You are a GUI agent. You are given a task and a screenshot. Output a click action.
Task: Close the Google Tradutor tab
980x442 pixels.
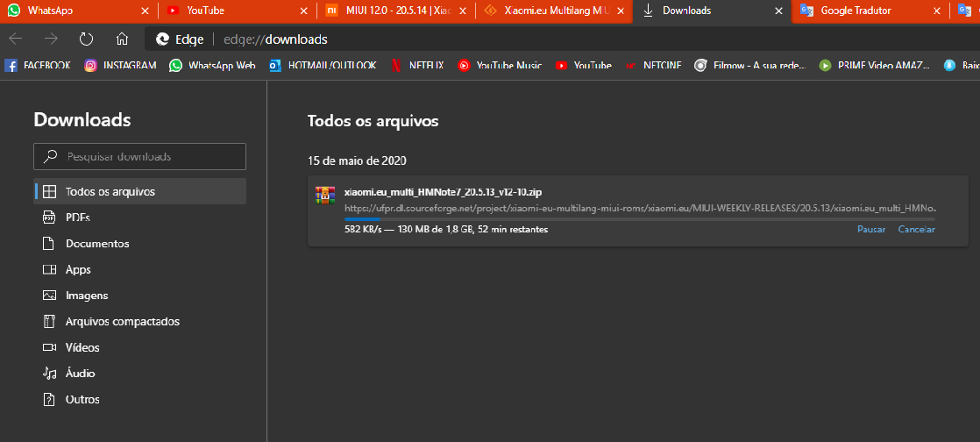[x=937, y=11]
